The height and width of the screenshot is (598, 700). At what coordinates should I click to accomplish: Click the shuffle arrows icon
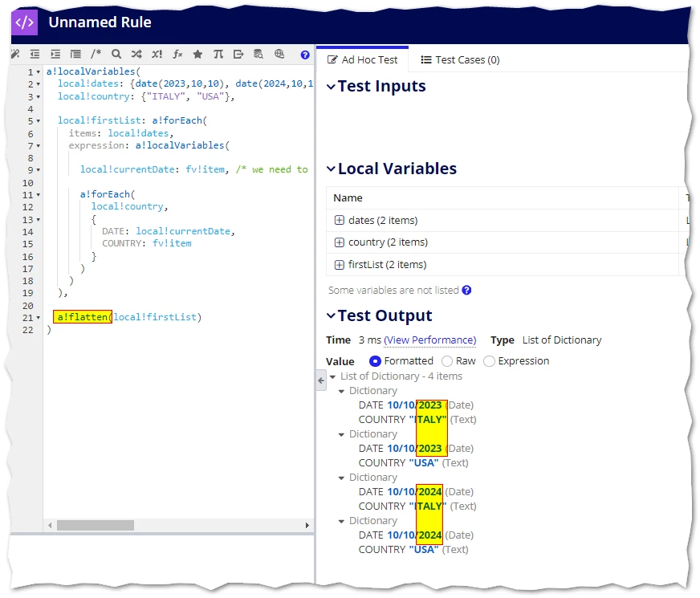click(x=136, y=54)
